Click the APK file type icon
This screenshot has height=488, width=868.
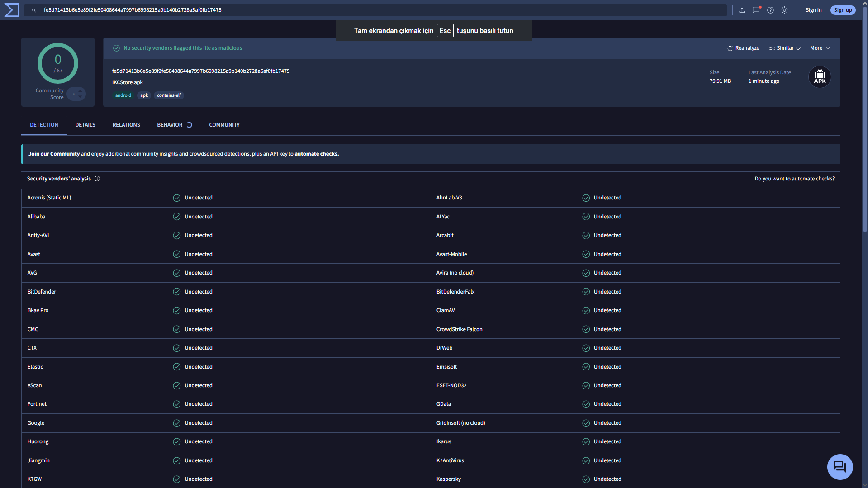820,77
